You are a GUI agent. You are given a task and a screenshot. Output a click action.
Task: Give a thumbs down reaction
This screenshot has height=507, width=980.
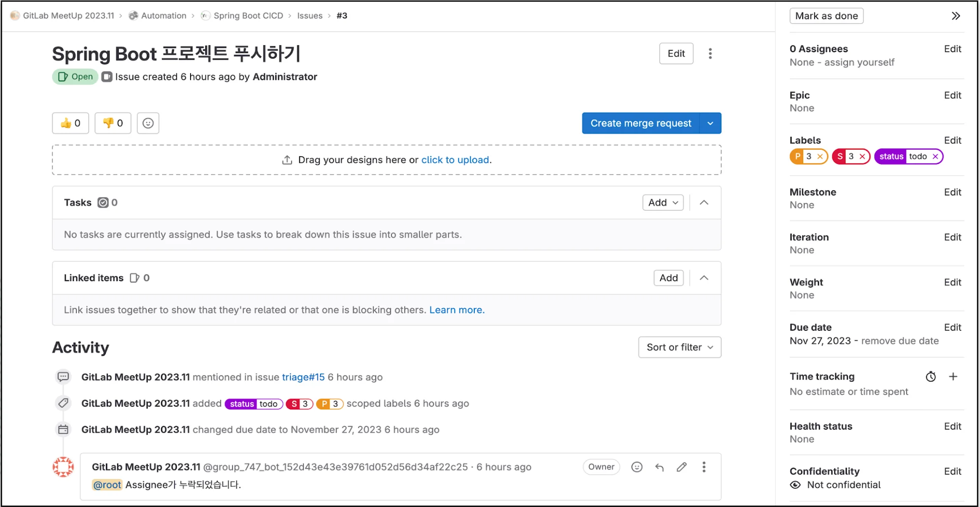coord(112,123)
